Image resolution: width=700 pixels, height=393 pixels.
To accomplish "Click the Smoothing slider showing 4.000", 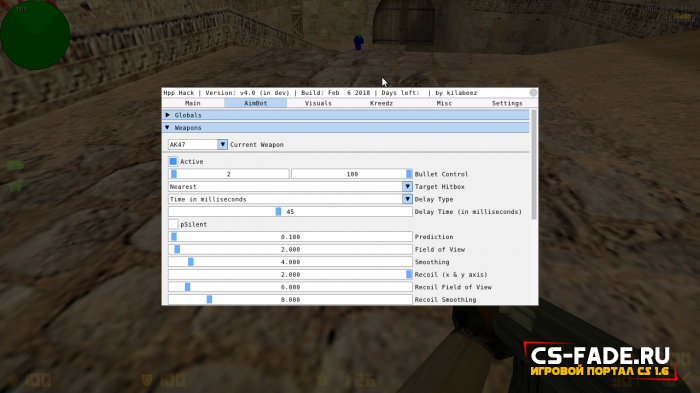I will pyautogui.click(x=290, y=262).
